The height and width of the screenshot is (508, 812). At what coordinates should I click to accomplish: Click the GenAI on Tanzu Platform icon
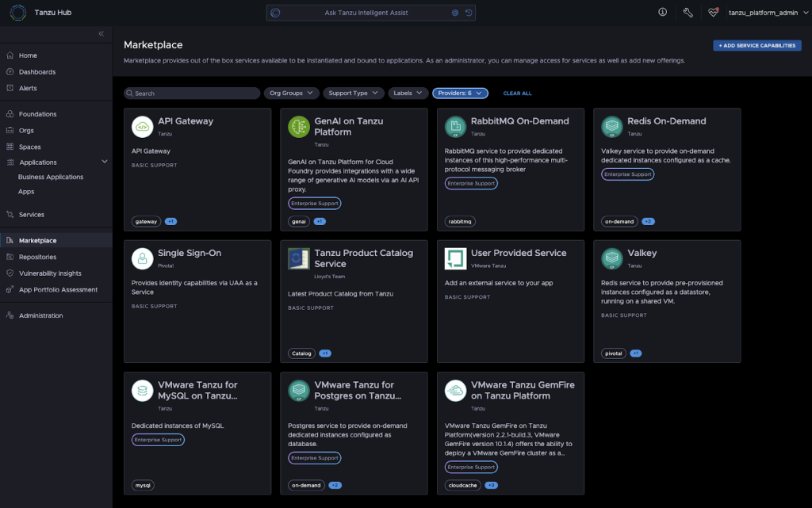click(x=299, y=127)
